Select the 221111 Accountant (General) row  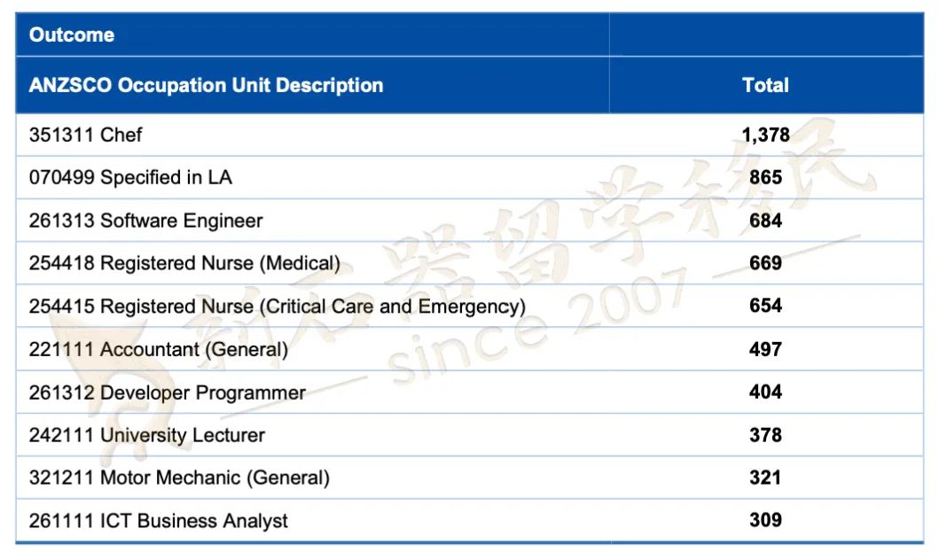tap(469, 349)
